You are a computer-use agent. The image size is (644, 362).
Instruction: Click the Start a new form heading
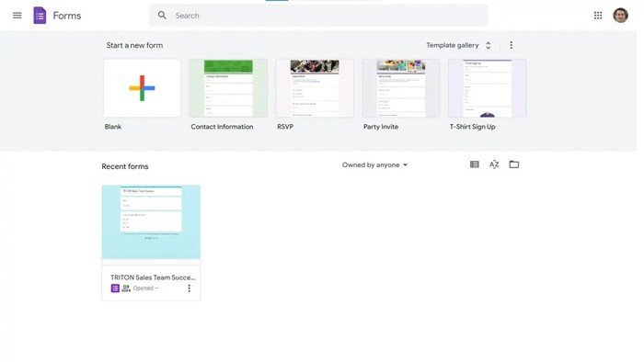pyautogui.click(x=134, y=46)
